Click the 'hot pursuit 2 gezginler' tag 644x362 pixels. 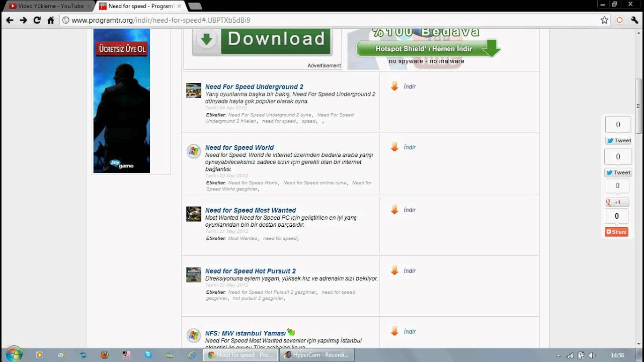258,298
